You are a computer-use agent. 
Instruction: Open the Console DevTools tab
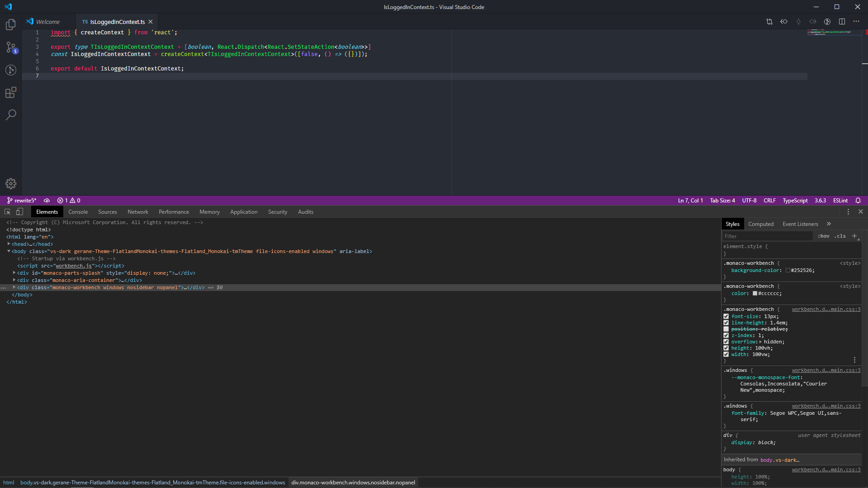(78, 212)
